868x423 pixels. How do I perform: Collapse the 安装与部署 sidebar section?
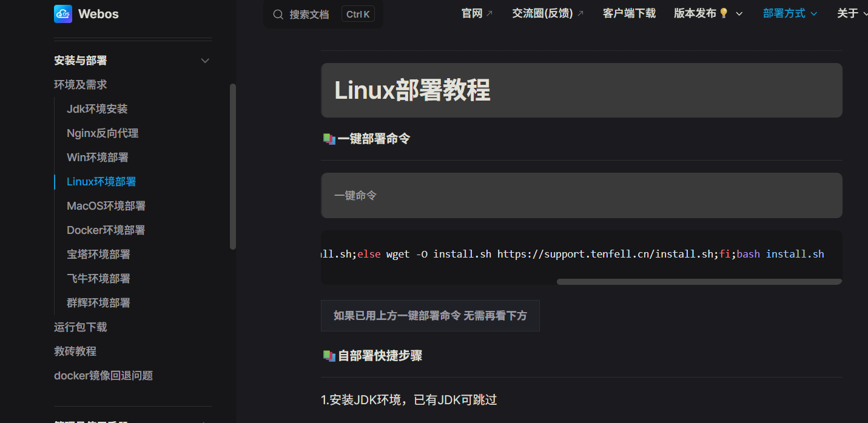point(205,61)
